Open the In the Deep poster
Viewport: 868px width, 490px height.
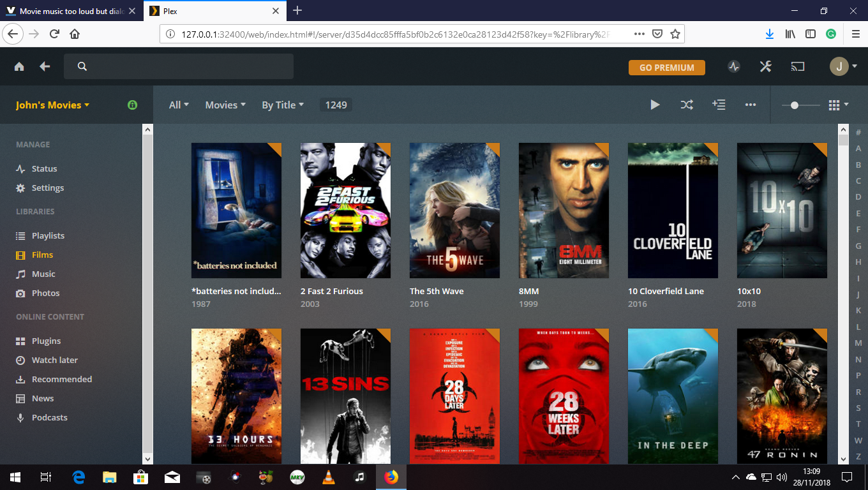point(673,396)
